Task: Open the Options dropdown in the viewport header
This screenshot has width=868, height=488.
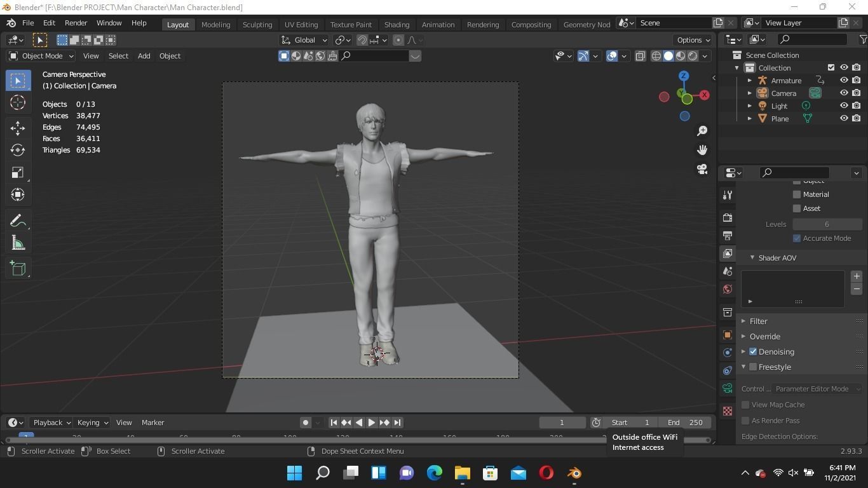Action: point(693,40)
